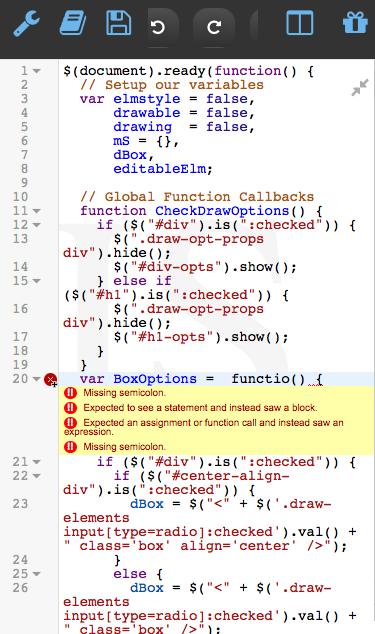Click 'else {' on line 25
The width and height of the screenshot is (375, 634).
(x=138, y=574)
